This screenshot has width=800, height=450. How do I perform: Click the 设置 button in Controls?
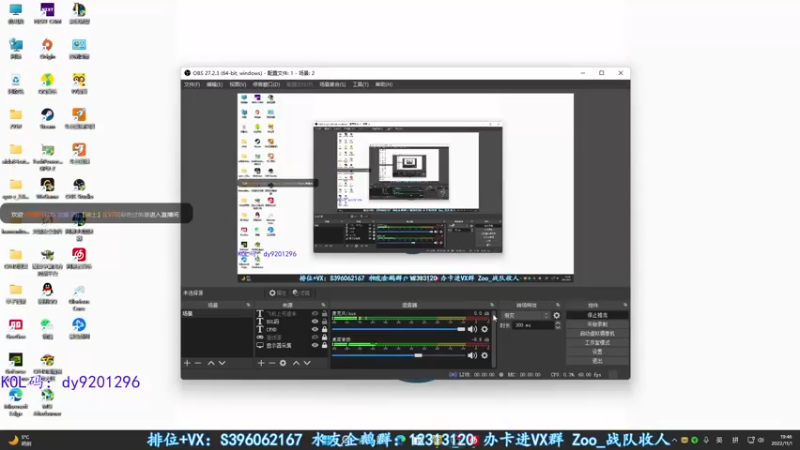(597, 352)
